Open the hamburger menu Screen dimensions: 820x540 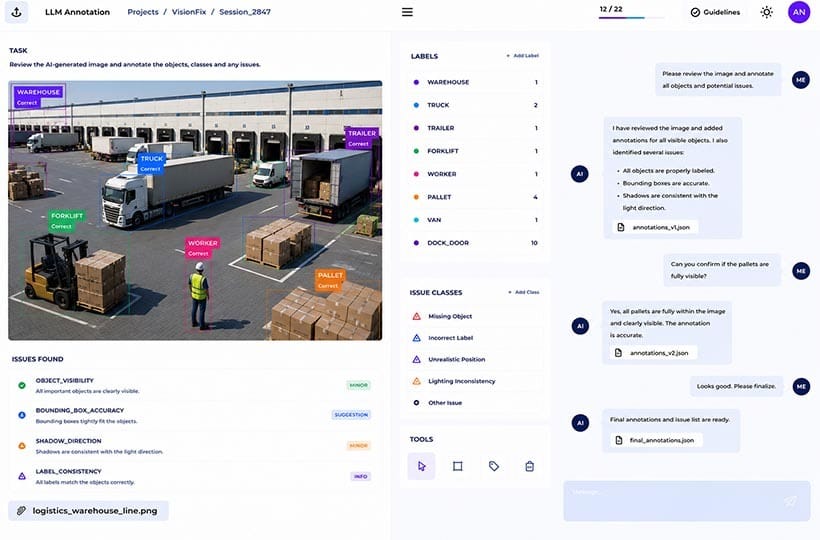point(407,12)
